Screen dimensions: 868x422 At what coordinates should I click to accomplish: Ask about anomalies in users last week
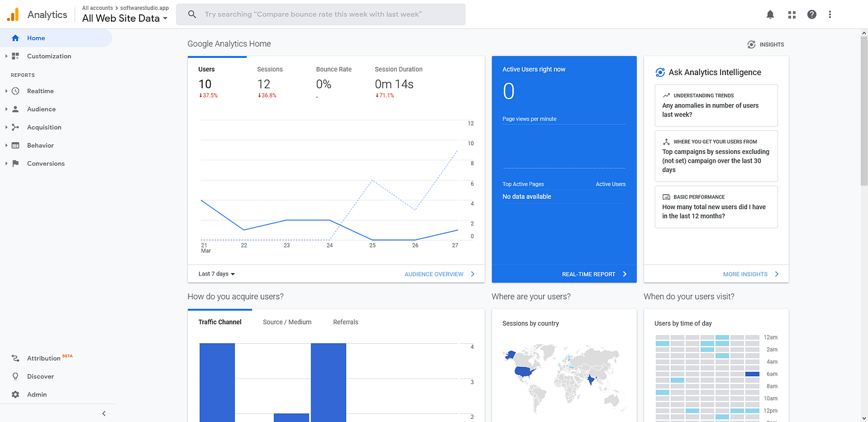pos(716,105)
